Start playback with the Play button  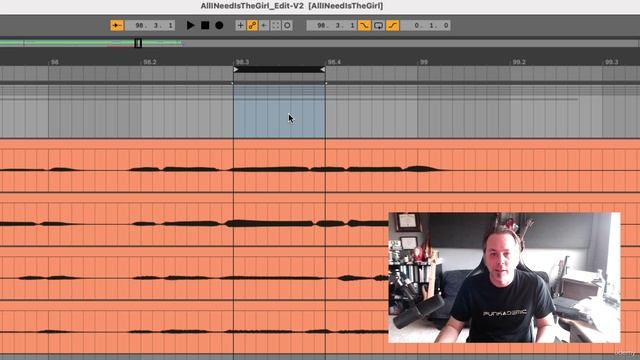point(190,25)
